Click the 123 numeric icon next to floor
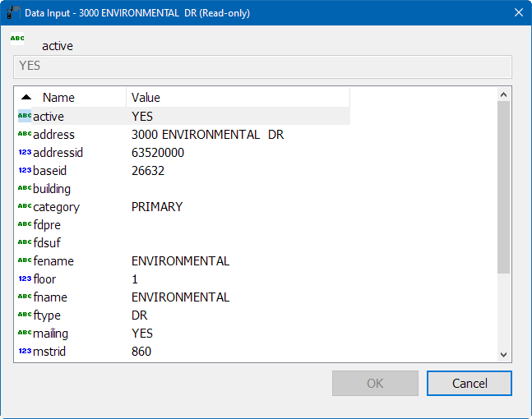The image size is (532, 419). click(x=25, y=279)
